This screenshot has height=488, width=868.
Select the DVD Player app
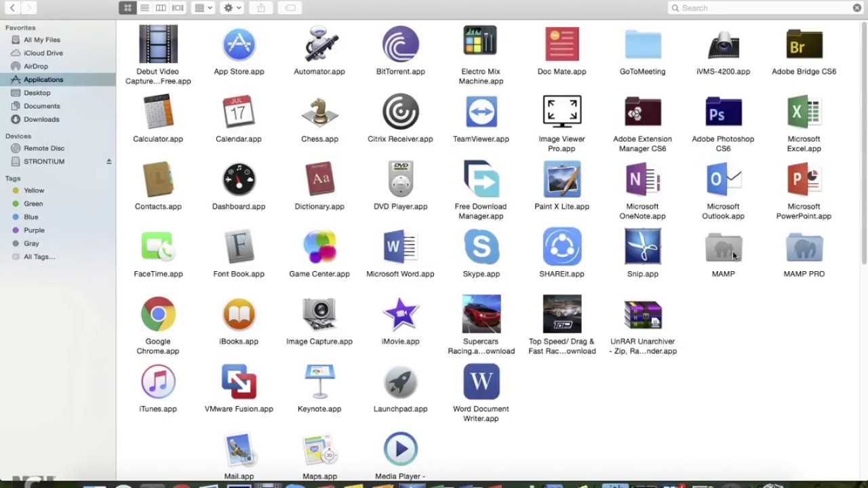400,180
